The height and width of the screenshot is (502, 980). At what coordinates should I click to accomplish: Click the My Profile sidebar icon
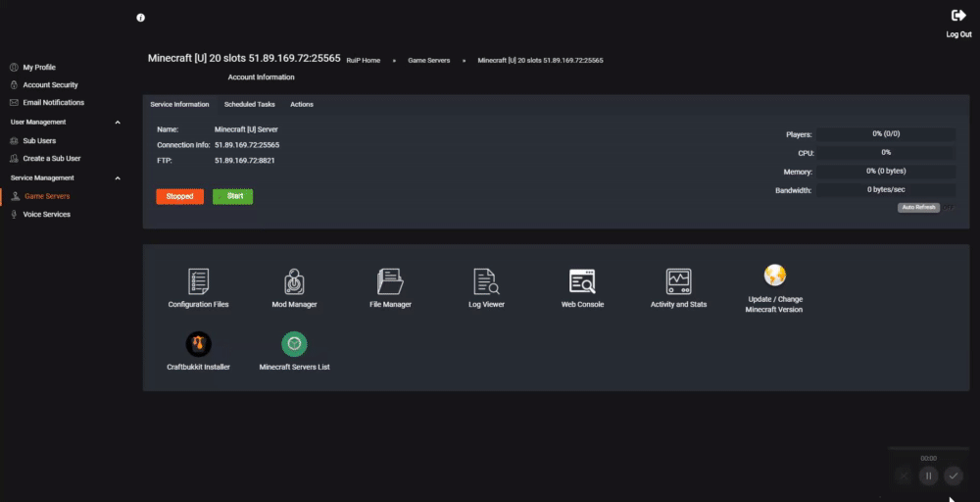coord(14,67)
